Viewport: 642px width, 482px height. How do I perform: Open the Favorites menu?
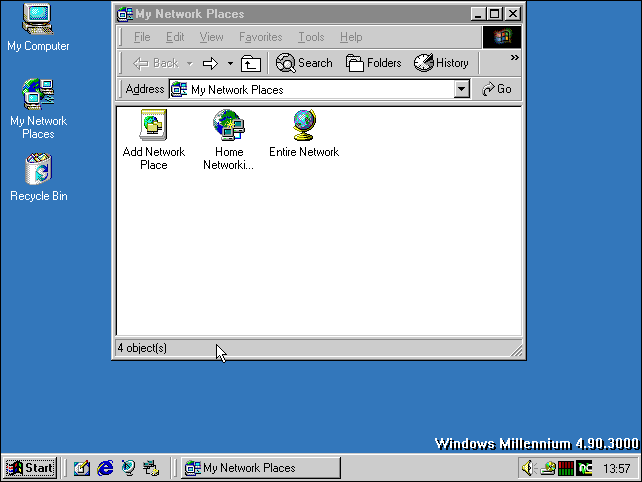tap(260, 37)
